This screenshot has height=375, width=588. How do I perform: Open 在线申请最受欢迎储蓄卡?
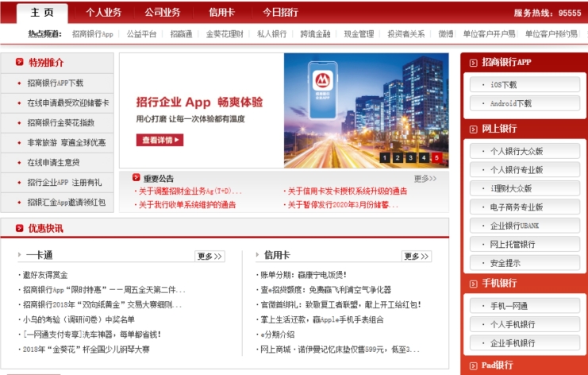coord(68,103)
